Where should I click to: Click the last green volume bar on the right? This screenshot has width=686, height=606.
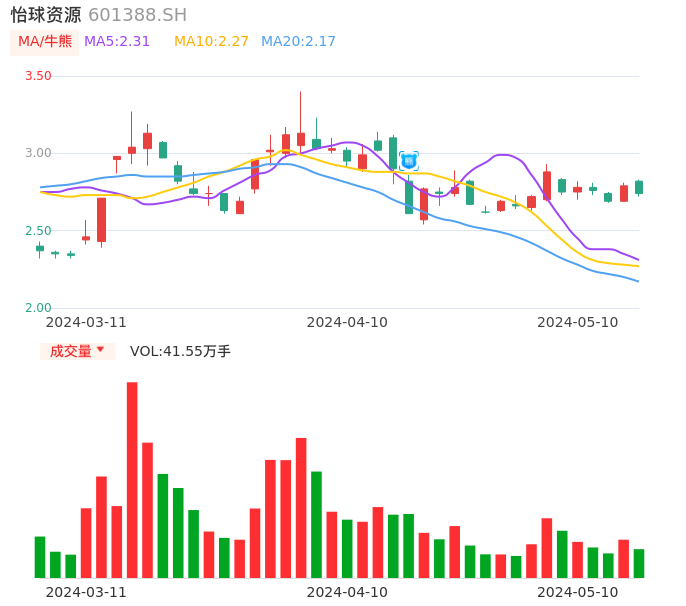pyautogui.click(x=639, y=563)
